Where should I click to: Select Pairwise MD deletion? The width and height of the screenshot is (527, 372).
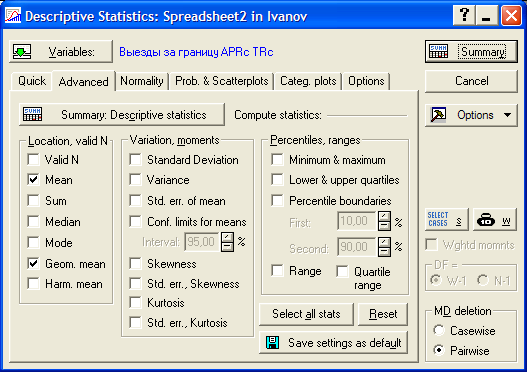click(x=439, y=350)
